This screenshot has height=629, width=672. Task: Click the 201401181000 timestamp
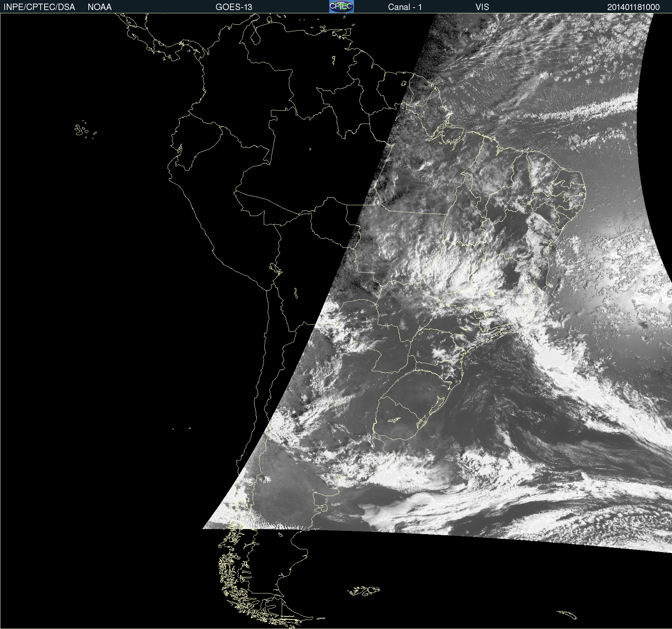[634, 7]
